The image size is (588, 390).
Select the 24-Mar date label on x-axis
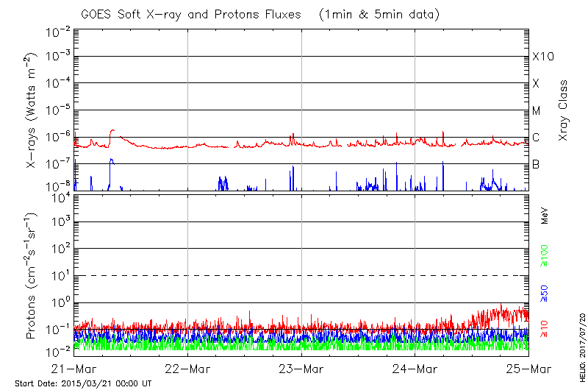tap(415, 369)
